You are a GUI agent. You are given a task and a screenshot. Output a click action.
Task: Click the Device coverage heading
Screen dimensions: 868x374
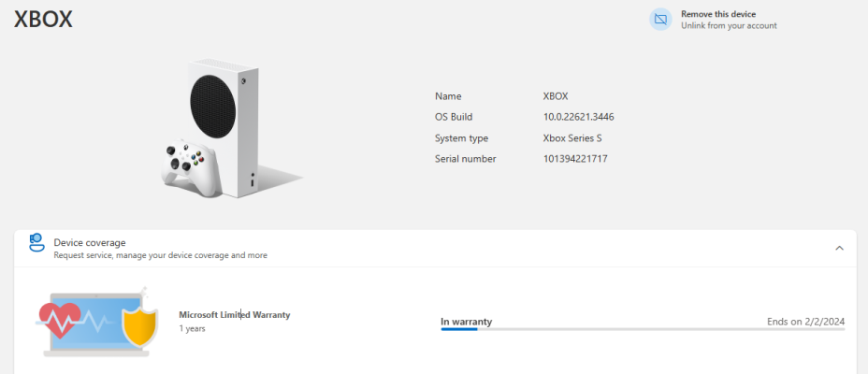[90, 242]
